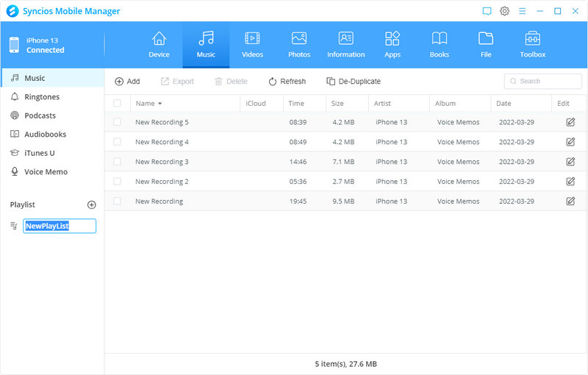Check the New Recording 4 checkbox
Viewport: 588px width, 375px height.
pyautogui.click(x=117, y=142)
